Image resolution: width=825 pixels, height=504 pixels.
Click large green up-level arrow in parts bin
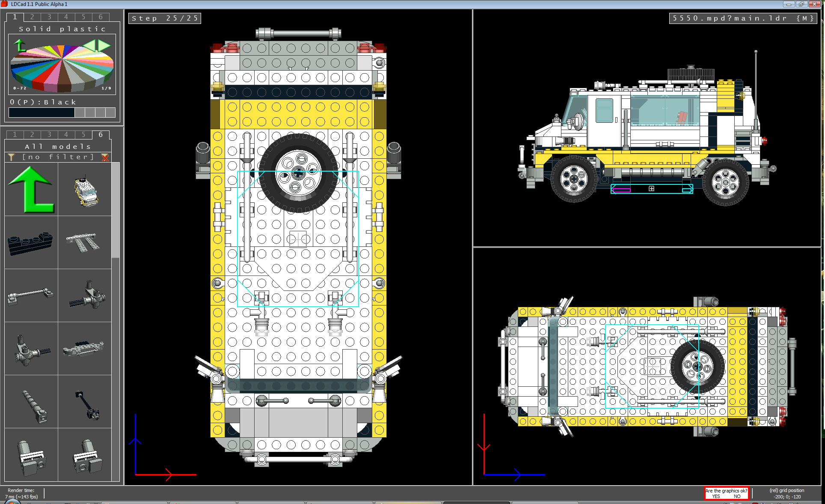click(x=31, y=189)
